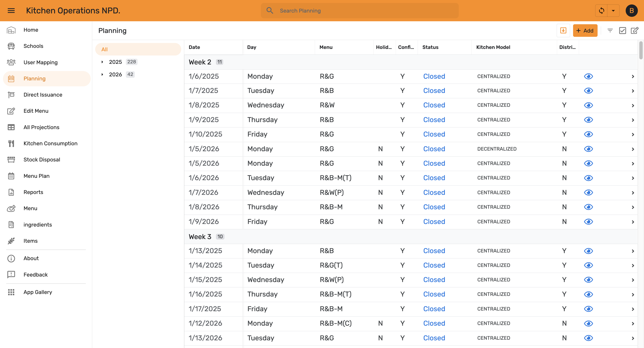
Task: Click the About info icon
Action: pos(11,258)
